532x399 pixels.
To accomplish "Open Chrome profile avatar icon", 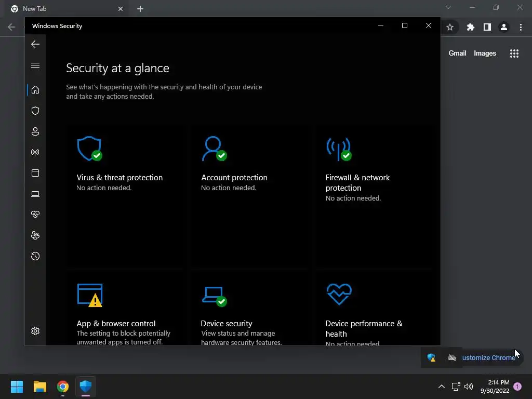I will click(x=504, y=27).
